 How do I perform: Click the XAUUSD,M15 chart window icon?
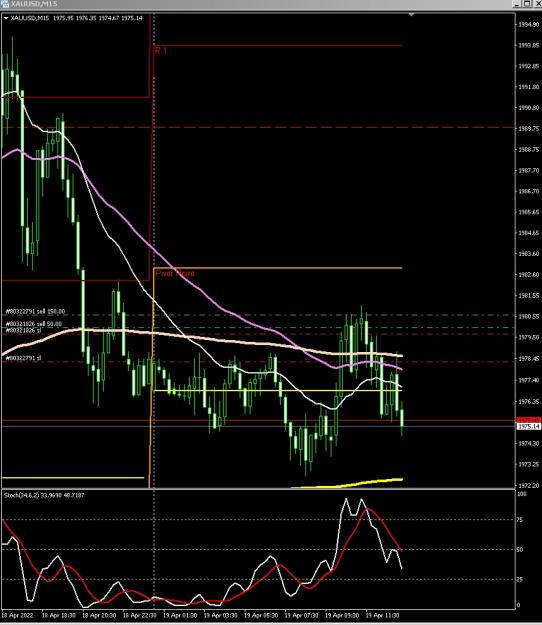5,4
